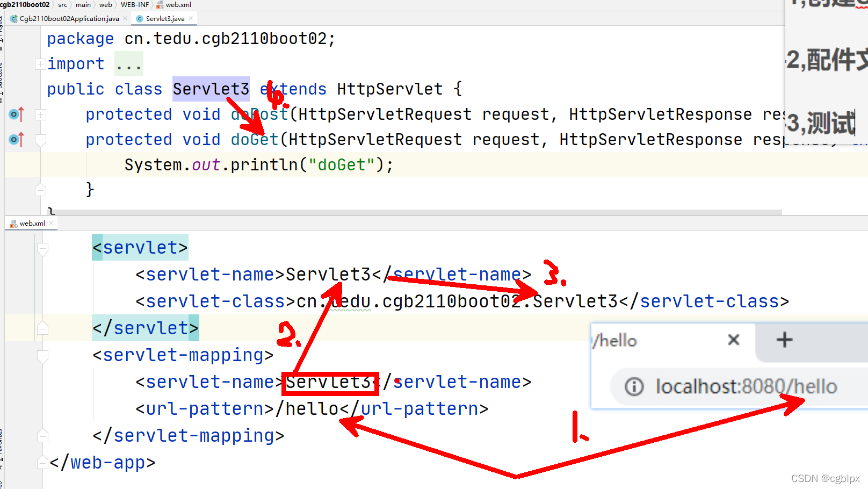The image size is (868, 489).
Task: Open a new browser tab with the plus button
Action: [x=784, y=340]
